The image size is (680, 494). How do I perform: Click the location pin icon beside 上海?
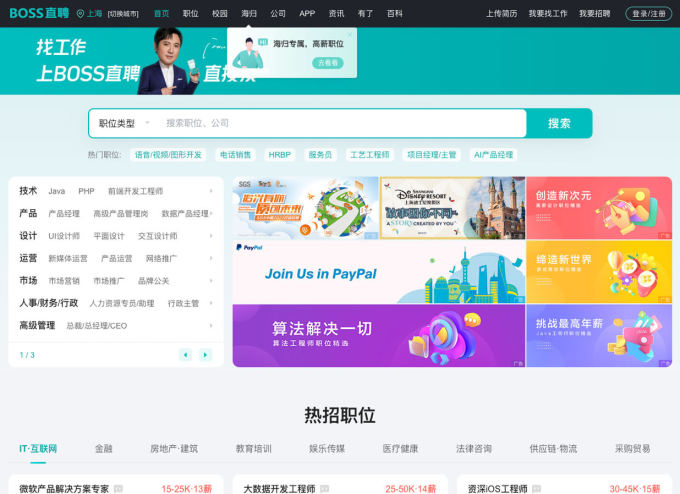click(80, 14)
